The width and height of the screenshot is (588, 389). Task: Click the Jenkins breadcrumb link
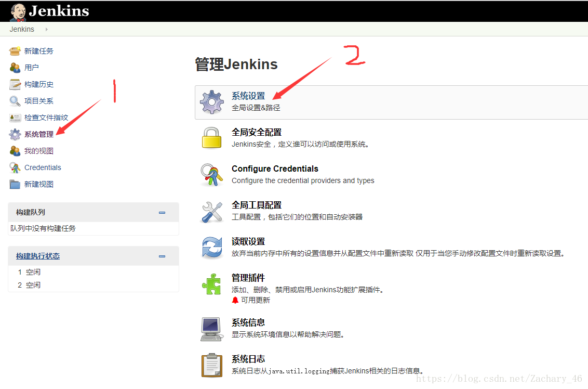point(22,29)
